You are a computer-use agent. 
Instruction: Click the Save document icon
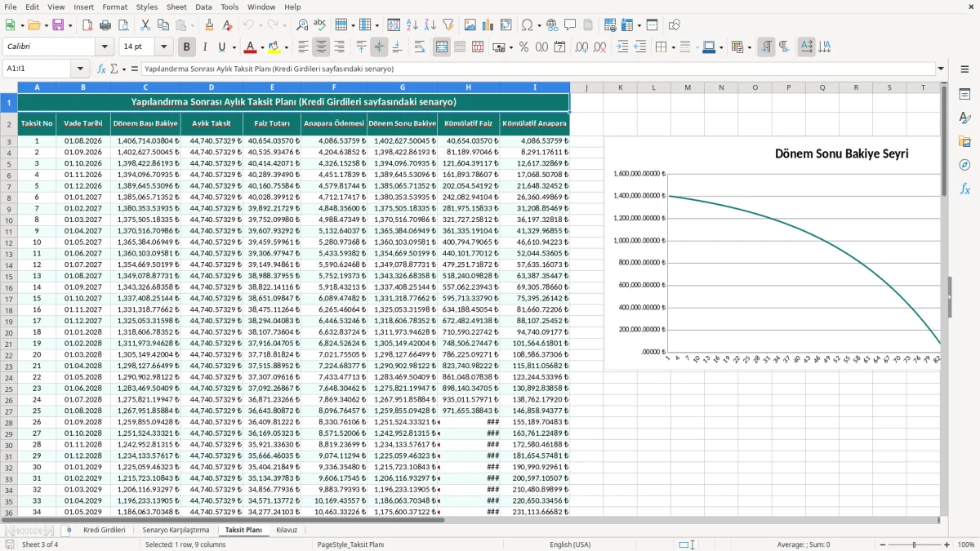pyautogui.click(x=58, y=25)
